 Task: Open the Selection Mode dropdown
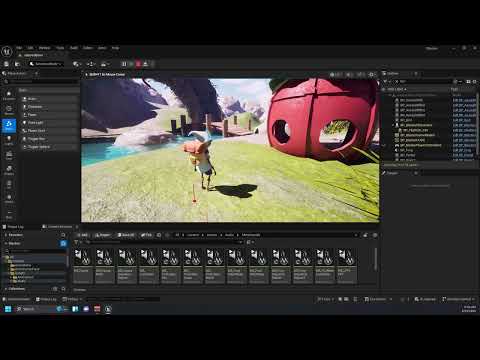click(x=46, y=64)
